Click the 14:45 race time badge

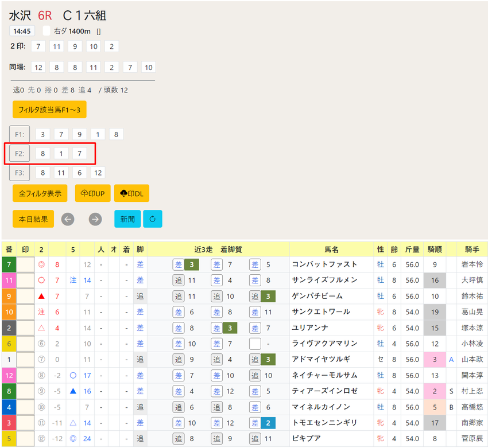22,31
